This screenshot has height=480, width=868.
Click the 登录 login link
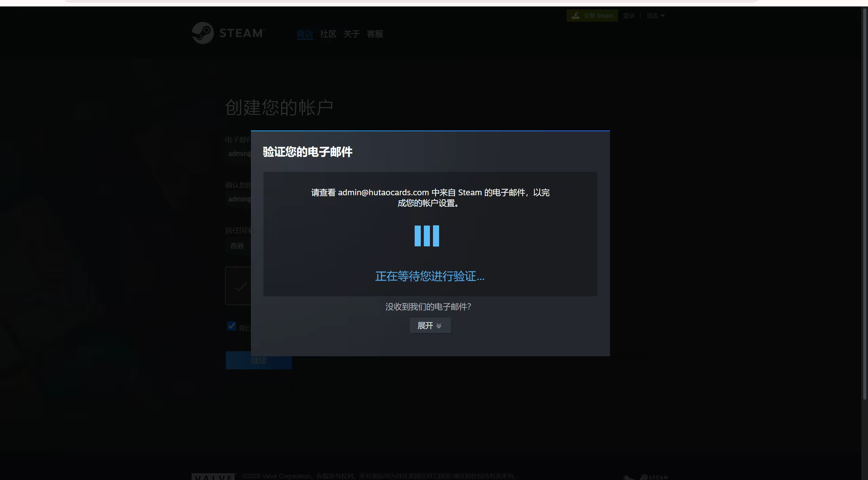coord(628,16)
